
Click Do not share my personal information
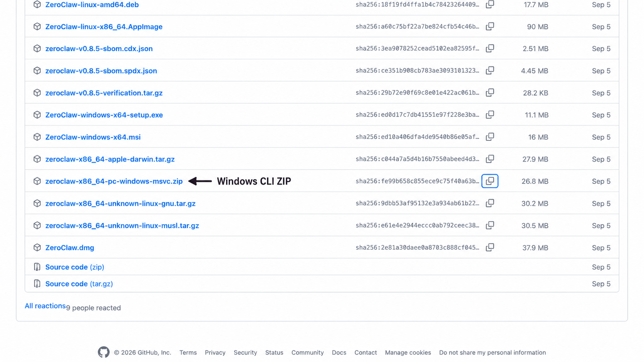492,352
